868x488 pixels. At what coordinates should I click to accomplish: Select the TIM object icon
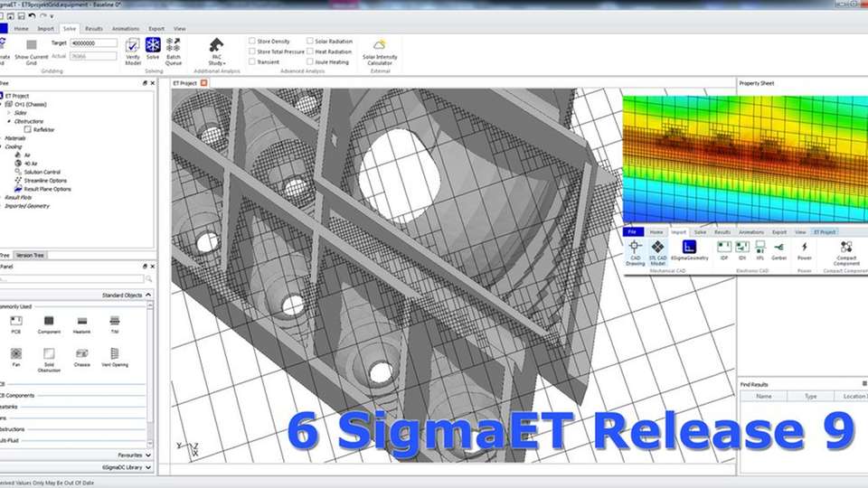tap(115, 320)
